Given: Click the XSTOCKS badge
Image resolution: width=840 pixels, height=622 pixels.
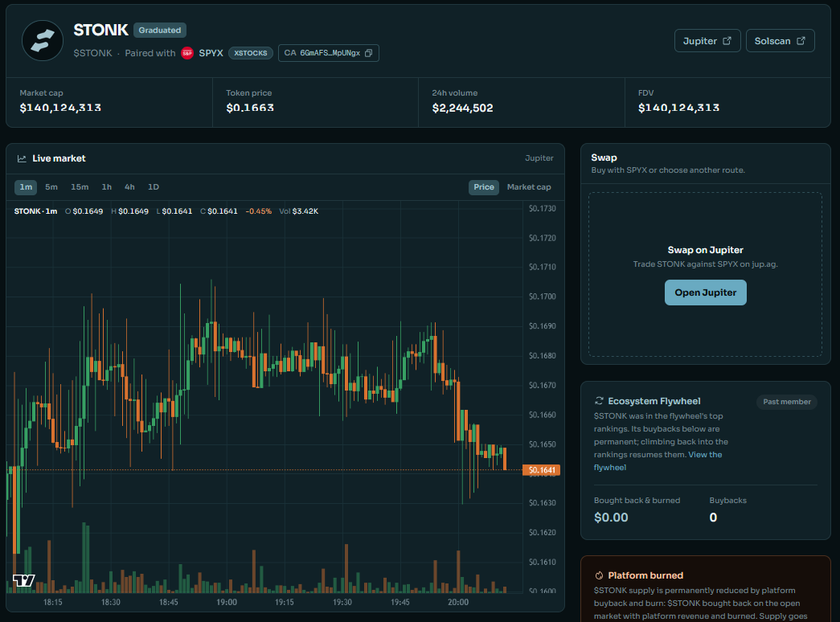Looking at the screenshot, I should pos(250,53).
